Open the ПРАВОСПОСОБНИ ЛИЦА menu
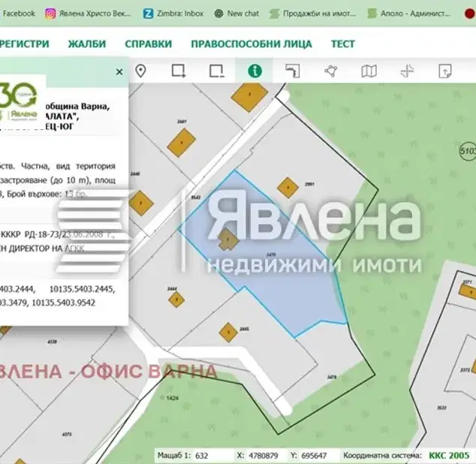 click(252, 44)
